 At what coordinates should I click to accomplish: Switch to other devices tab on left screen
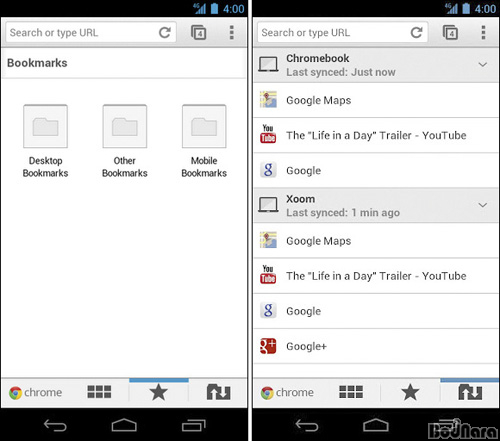coord(218,392)
